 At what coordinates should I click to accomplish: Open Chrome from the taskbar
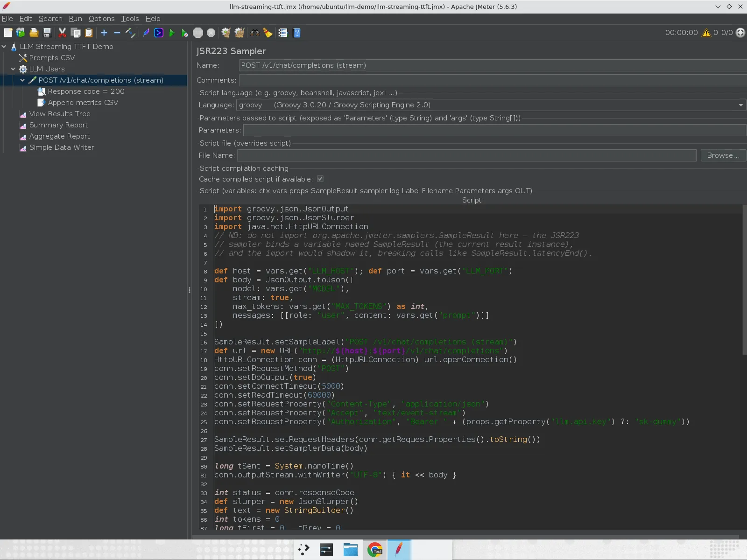click(374, 550)
